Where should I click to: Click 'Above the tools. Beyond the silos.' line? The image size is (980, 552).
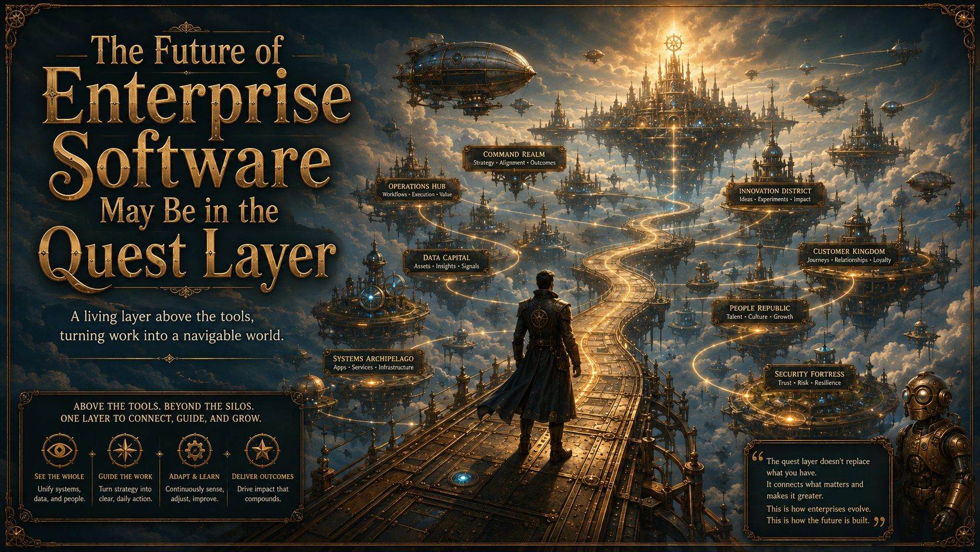point(164,406)
